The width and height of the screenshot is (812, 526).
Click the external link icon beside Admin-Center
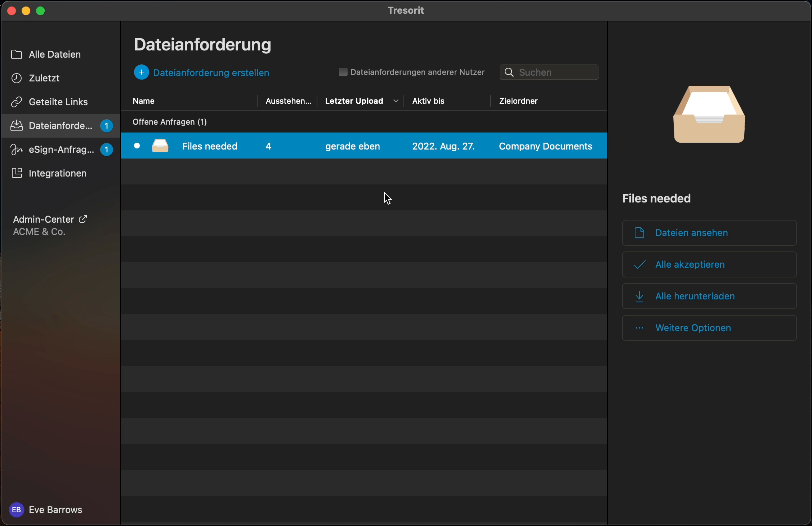pyautogui.click(x=83, y=219)
